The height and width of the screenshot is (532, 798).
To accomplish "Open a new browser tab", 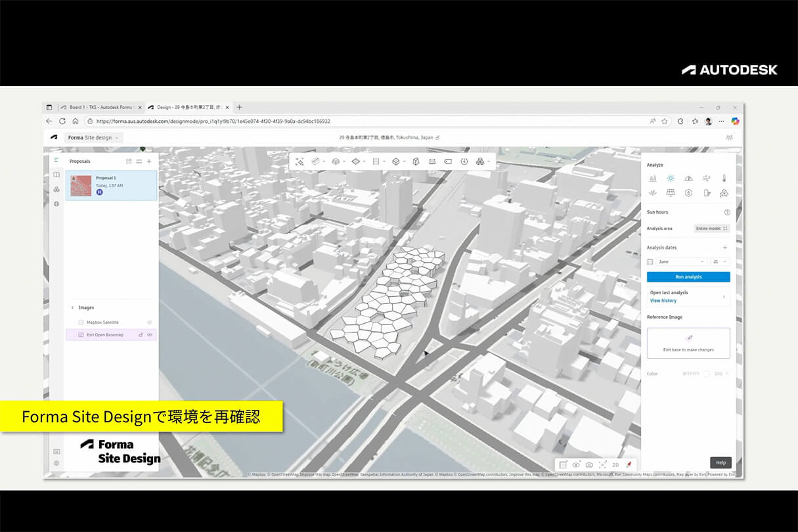I will (x=239, y=107).
